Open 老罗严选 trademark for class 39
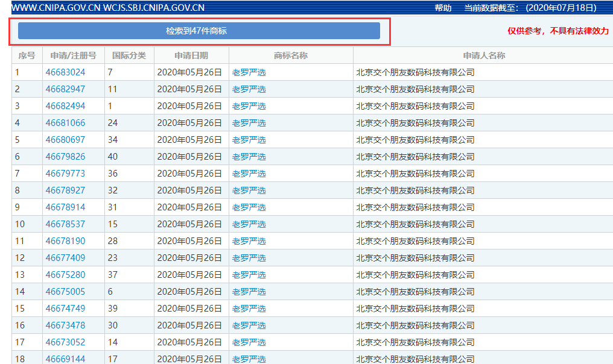 pos(249,308)
